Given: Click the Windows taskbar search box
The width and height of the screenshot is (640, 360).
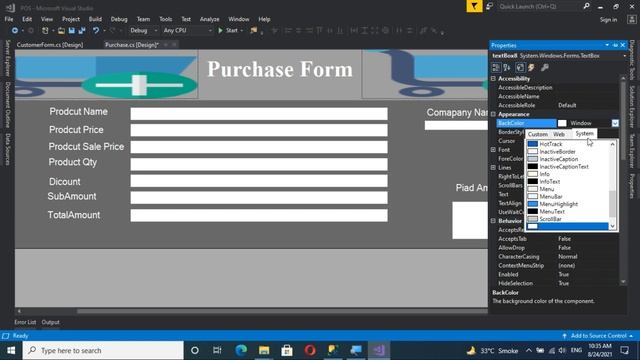Looking at the screenshot, I should pos(103,350).
